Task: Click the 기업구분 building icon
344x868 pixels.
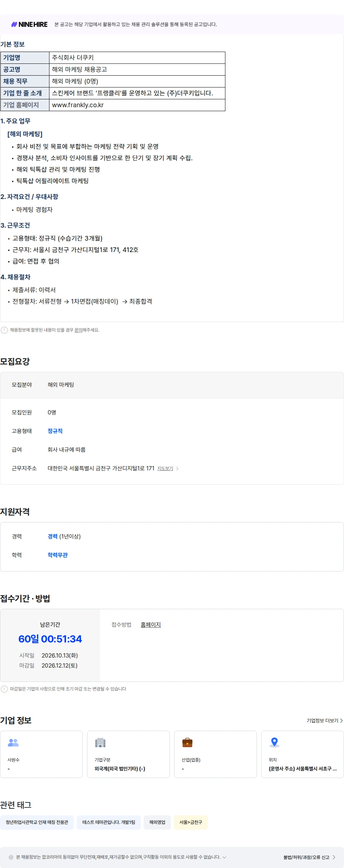Action: pos(100,742)
